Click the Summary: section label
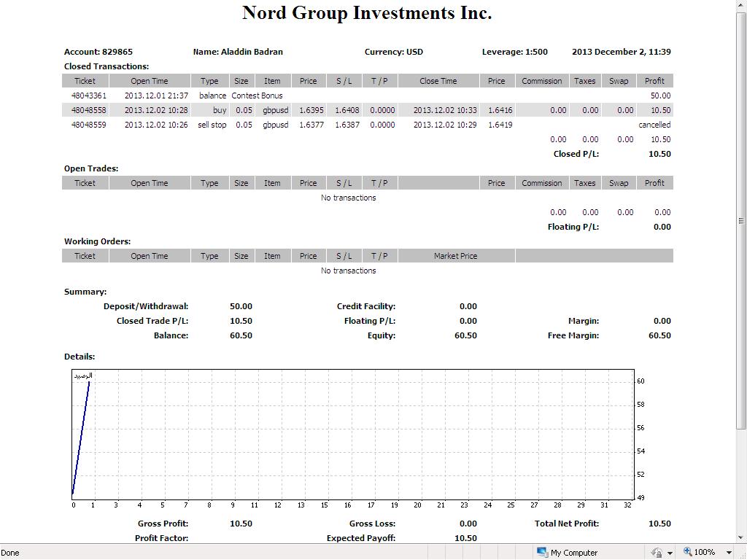Viewport: 747px width, 560px height. click(x=85, y=292)
